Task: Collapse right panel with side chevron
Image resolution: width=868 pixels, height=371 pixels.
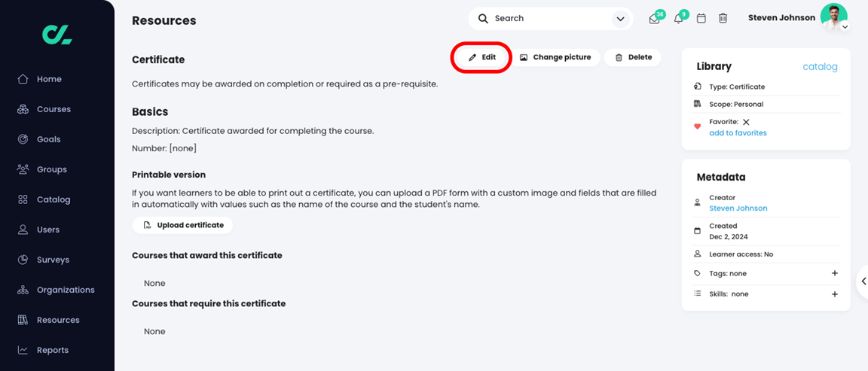Action: (x=863, y=281)
